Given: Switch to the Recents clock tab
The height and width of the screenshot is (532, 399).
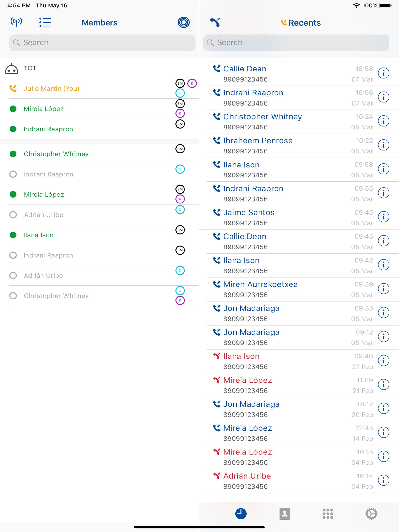Looking at the screenshot, I should point(241,514).
